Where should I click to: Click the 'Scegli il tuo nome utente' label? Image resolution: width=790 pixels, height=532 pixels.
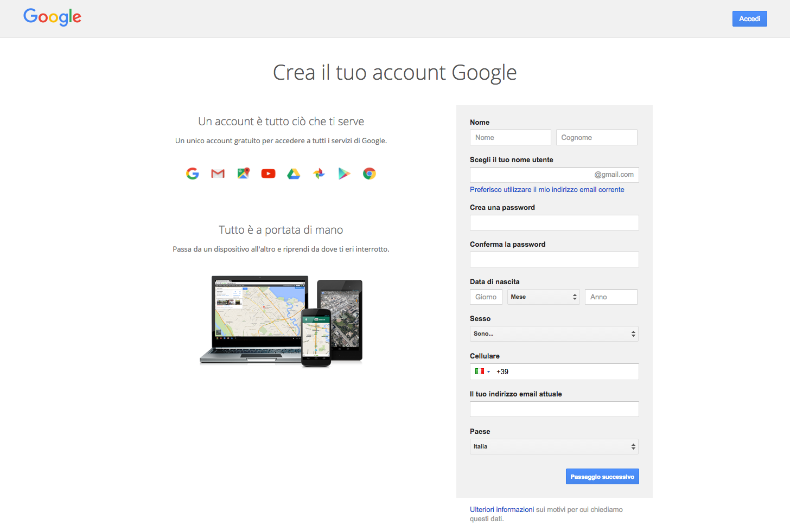[x=512, y=159]
